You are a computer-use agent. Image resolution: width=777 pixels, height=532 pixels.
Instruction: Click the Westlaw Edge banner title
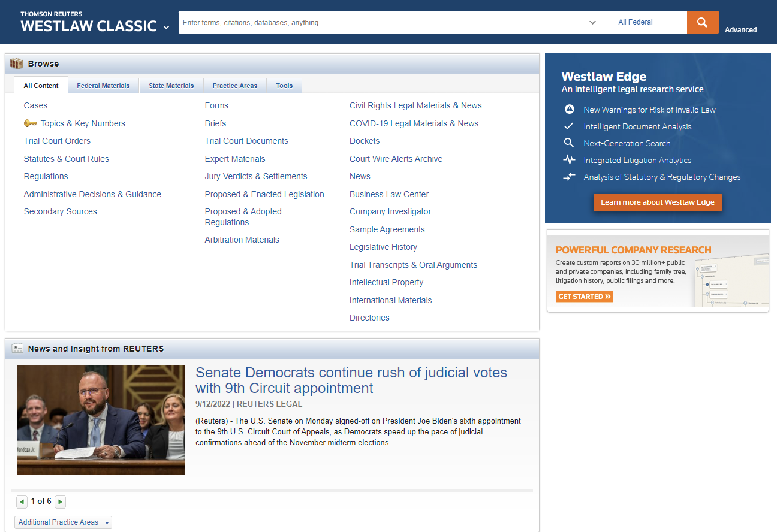coord(604,77)
